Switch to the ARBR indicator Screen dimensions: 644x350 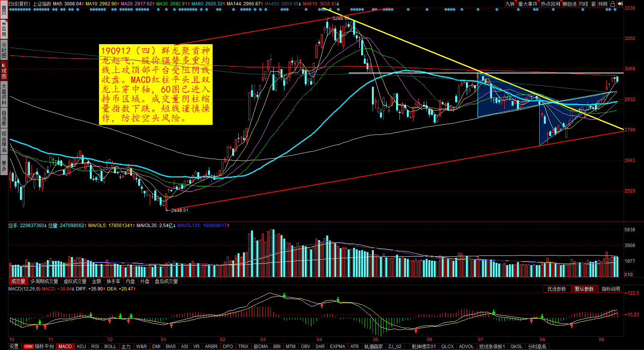coord(211,346)
